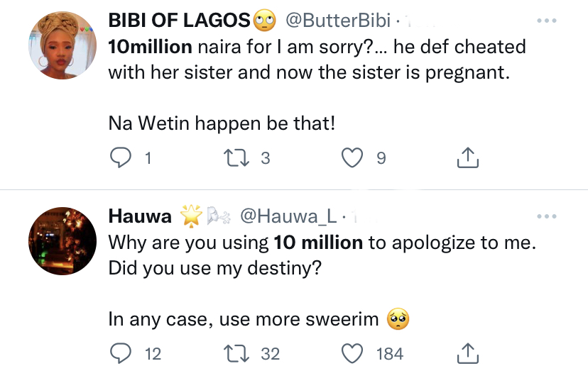The height and width of the screenshot is (366, 588).
Task: Open more options on BIBI's tweet
Action: (547, 22)
